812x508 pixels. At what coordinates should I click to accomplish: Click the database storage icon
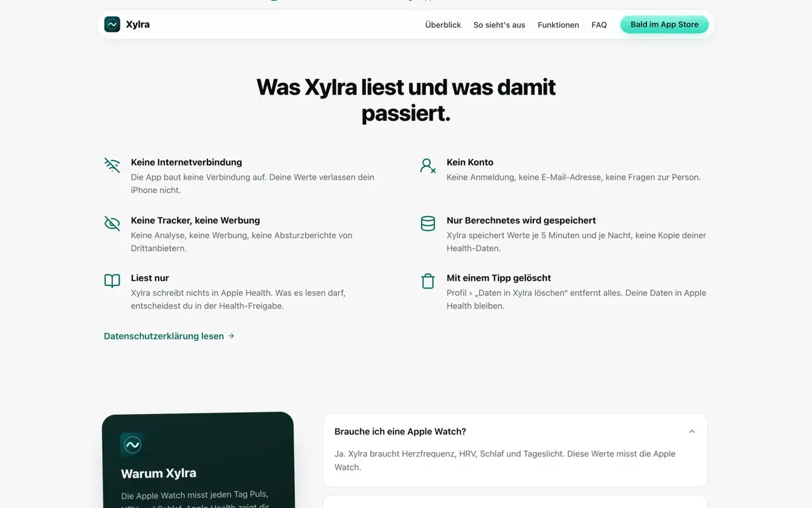point(428,224)
